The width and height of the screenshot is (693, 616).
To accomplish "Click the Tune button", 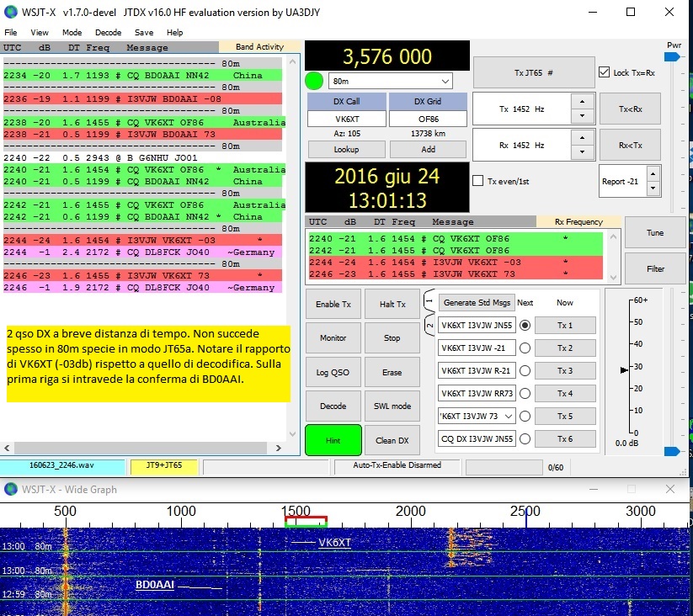I will 655,233.
